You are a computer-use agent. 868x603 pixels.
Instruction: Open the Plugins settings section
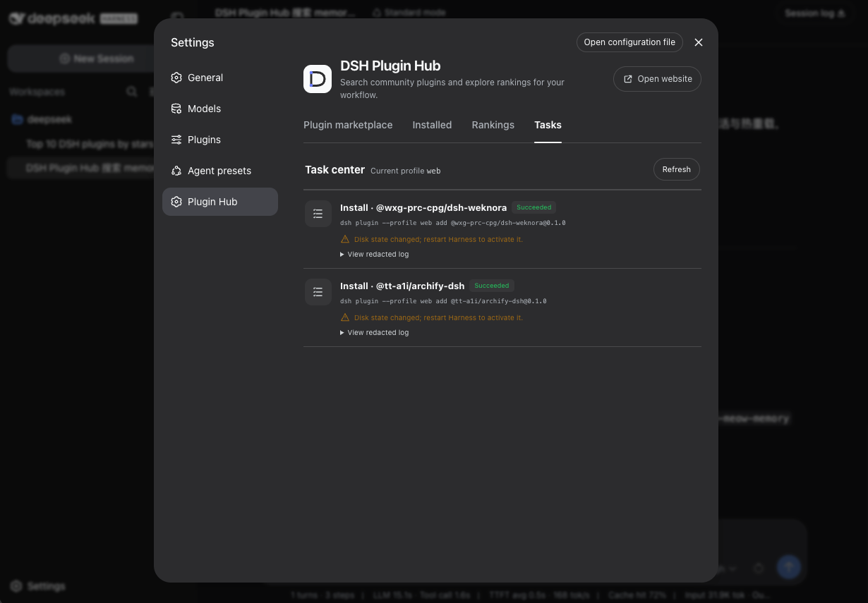tap(219, 140)
